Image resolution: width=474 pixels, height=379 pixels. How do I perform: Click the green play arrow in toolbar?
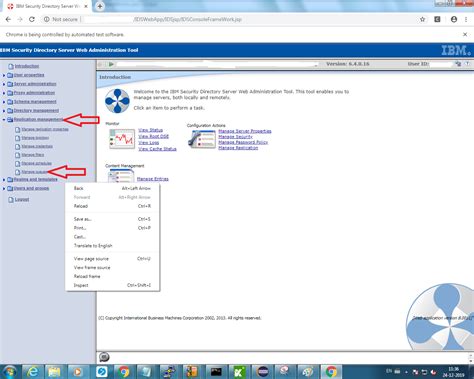(111, 64)
